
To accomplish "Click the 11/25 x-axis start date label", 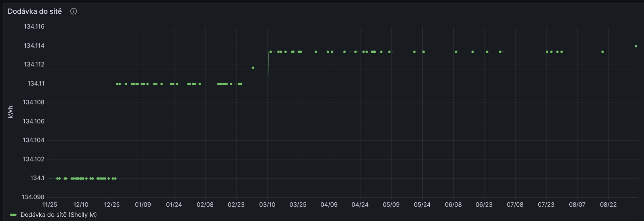I will pos(50,205).
